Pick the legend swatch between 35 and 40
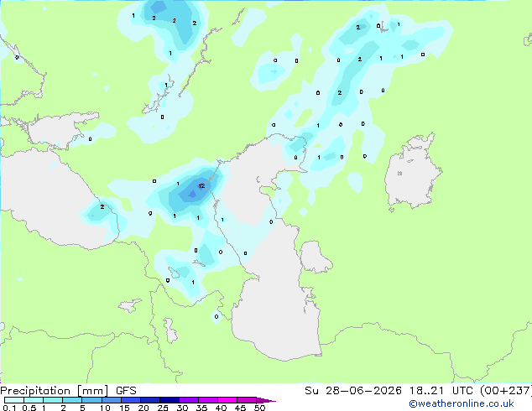532x411 pixels. tap(208, 400)
